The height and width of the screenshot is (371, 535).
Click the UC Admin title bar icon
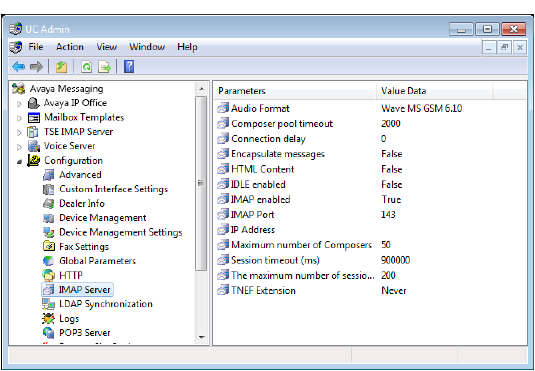pos(15,29)
